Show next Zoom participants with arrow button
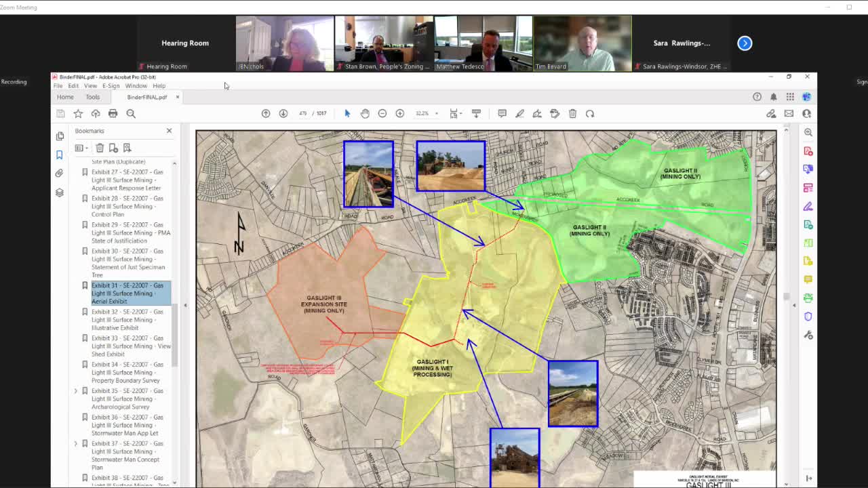 click(745, 43)
